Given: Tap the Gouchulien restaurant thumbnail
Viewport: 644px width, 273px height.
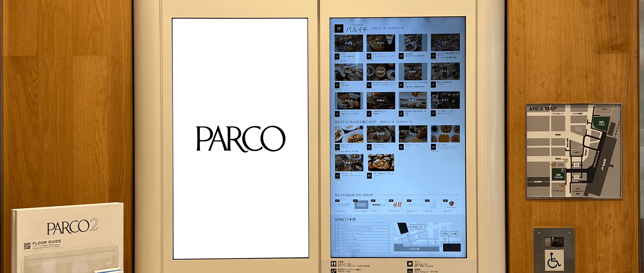Looking at the screenshot, I should click(413, 43).
